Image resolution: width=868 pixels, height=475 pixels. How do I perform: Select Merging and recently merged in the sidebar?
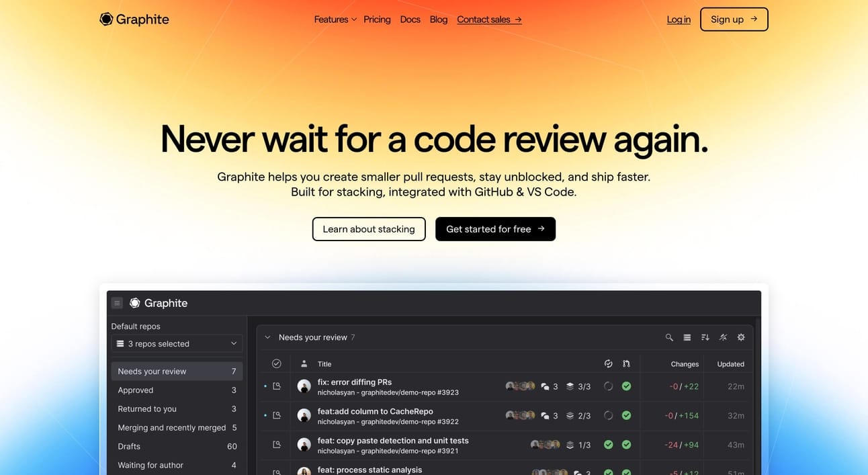click(177, 428)
